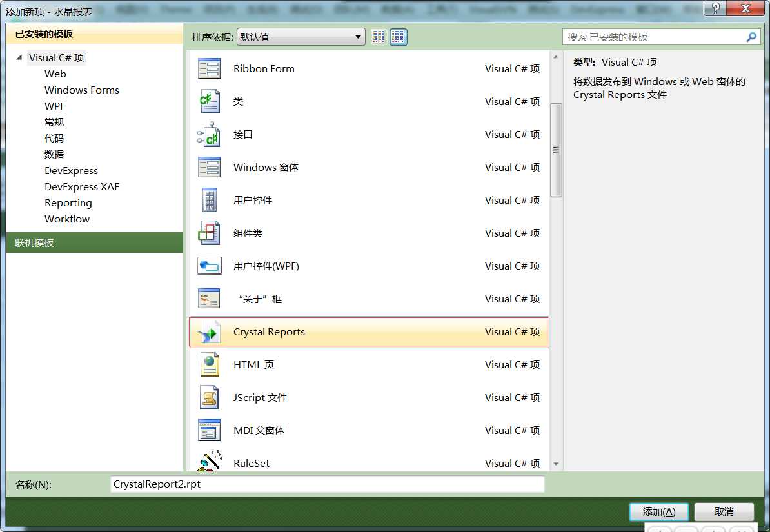Select the 接口 template label

[x=242, y=135]
